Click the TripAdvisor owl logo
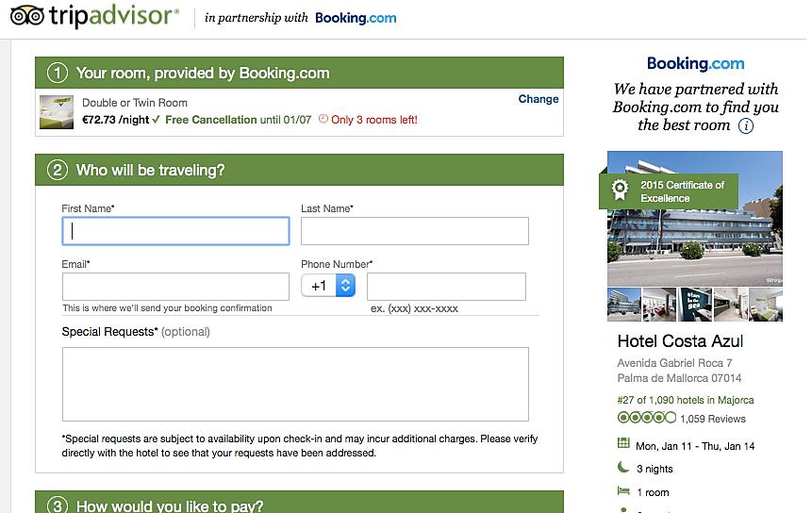 [x=27, y=16]
